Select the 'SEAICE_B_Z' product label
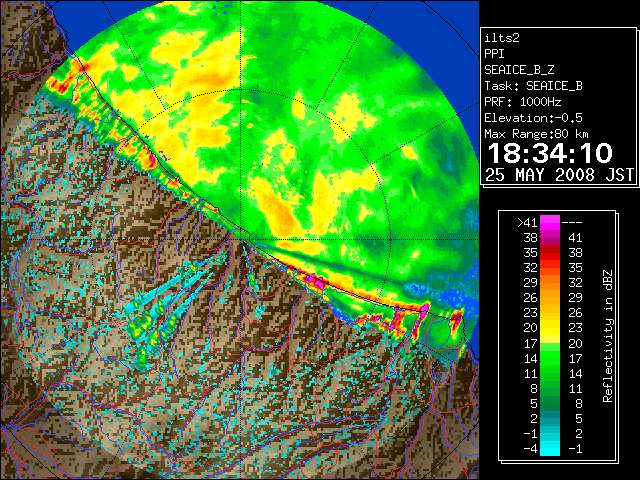 (519, 70)
